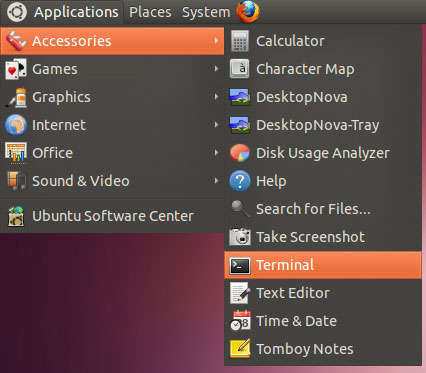
Task: Open the System menu
Action: (206, 12)
